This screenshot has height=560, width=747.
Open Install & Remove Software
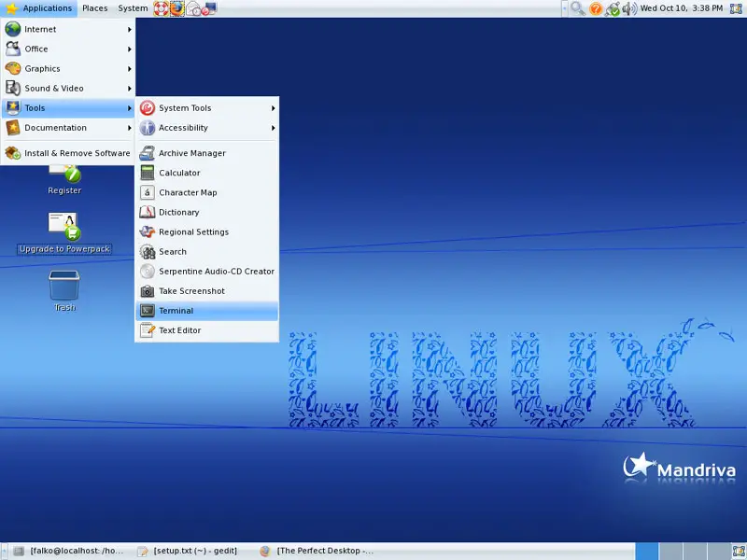point(67,153)
